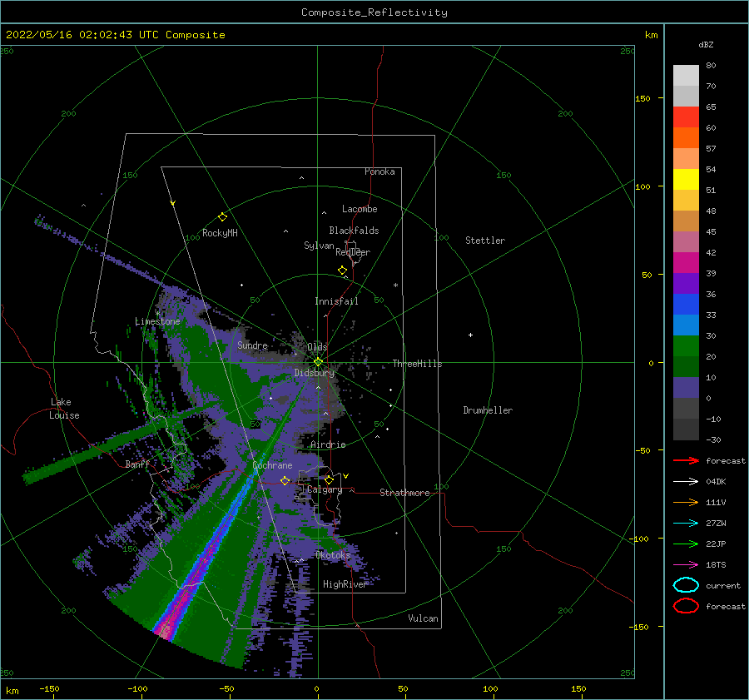Pick the orange 111V arrow icon
This screenshot has height=700, width=749.
(x=686, y=502)
